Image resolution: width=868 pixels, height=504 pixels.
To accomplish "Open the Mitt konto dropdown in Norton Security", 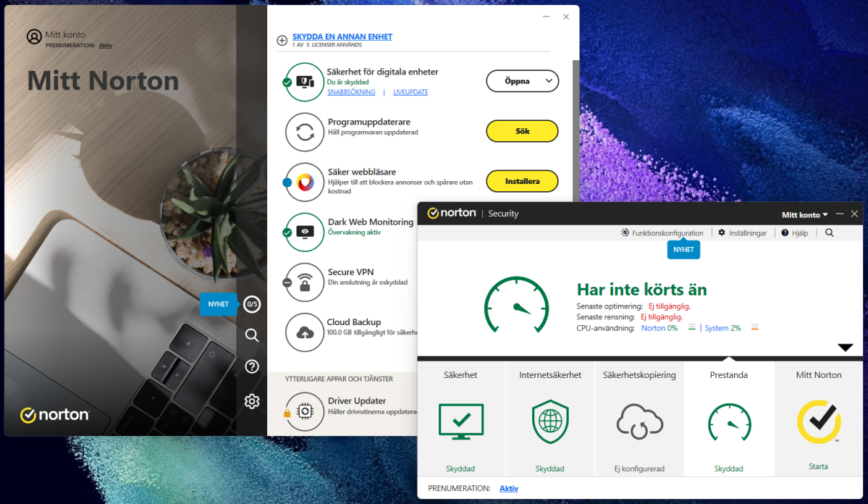I will (x=804, y=215).
